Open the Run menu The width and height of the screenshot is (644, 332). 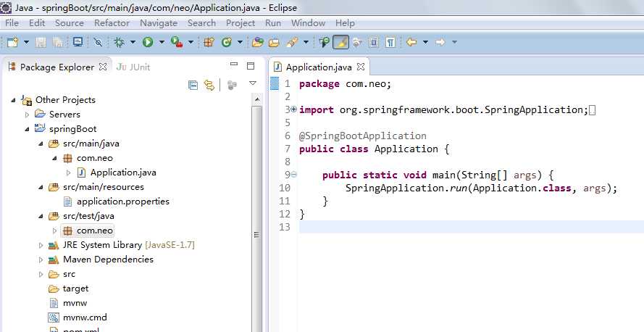pos(273,23)
